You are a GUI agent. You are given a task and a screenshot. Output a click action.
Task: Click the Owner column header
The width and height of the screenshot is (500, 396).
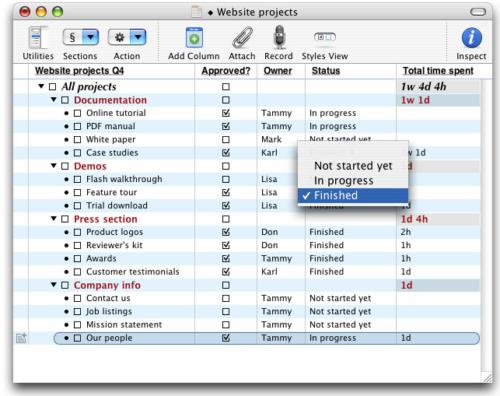[x=278, y=71]
